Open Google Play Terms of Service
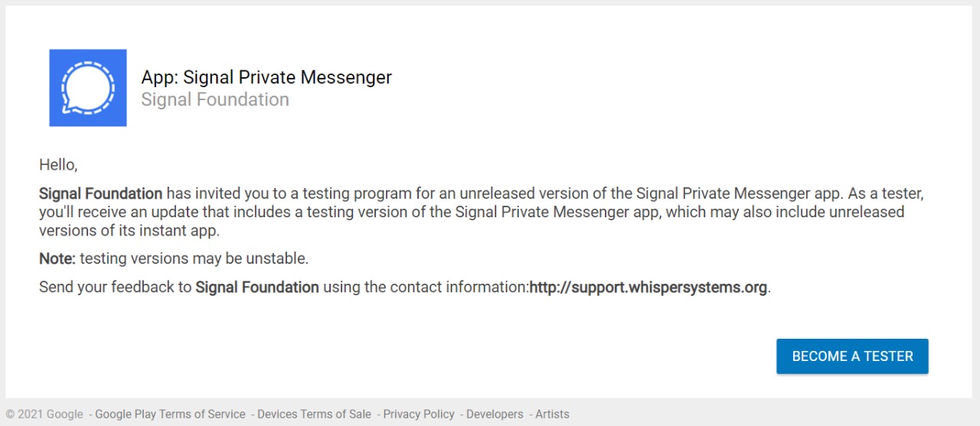 point(170,415)
